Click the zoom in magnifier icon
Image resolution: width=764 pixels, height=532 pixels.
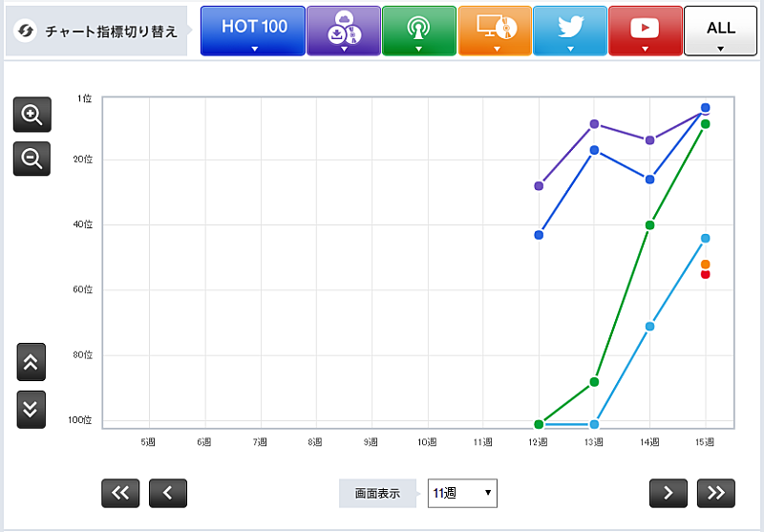[x=32, y=115]
